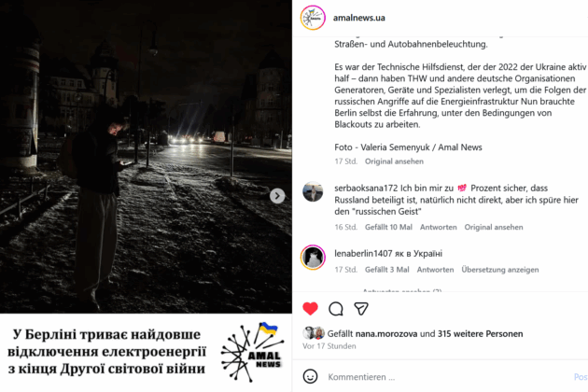View the serbaoksana172 profile picture
Screen dimensions: 588x392
coord(313,191)
